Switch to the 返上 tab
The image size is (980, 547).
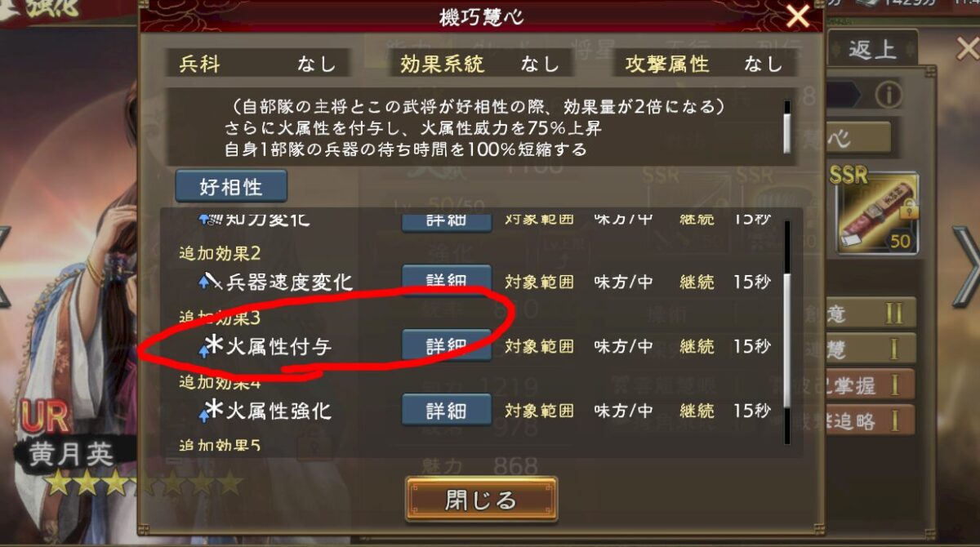click(x=871, y=49)
